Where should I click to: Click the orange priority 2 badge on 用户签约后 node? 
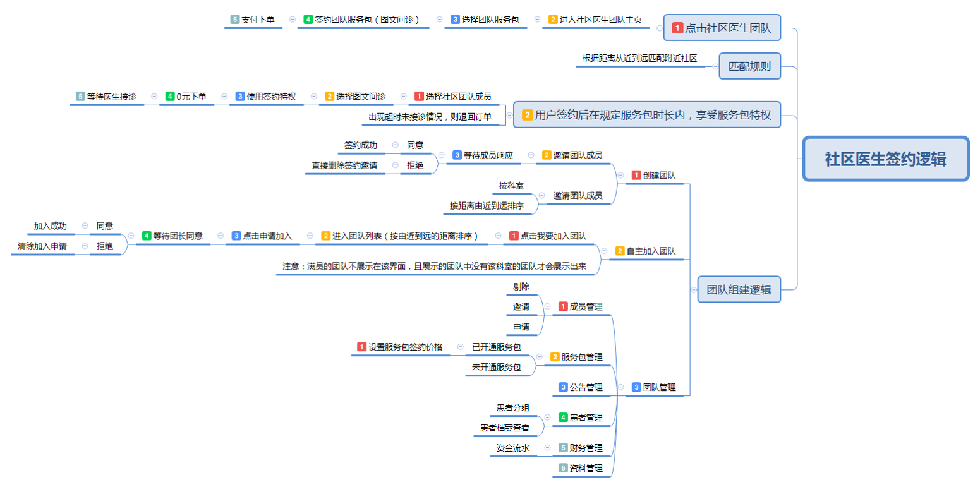coord(528,115)
